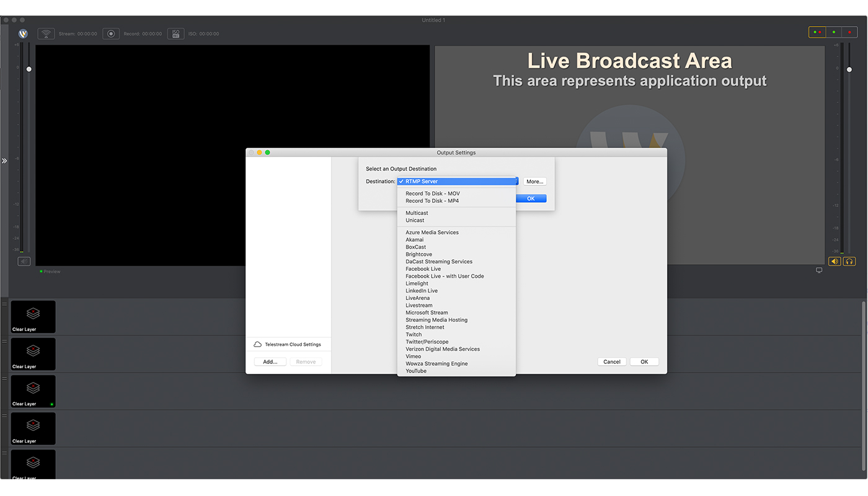Click third layer's drag handle icon
868x496 pixels.
click(x=4, y=378)
